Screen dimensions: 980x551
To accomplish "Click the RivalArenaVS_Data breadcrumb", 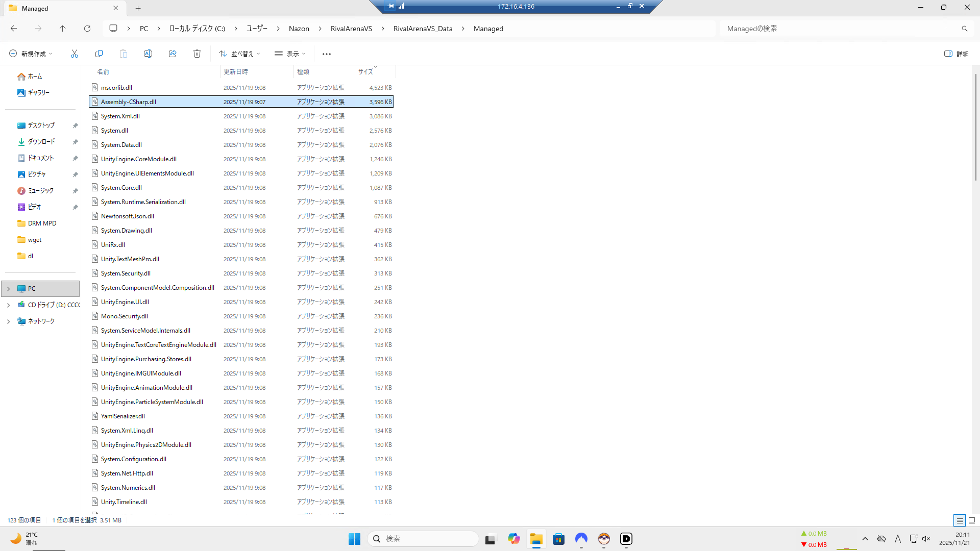I will tap(423, 29).
